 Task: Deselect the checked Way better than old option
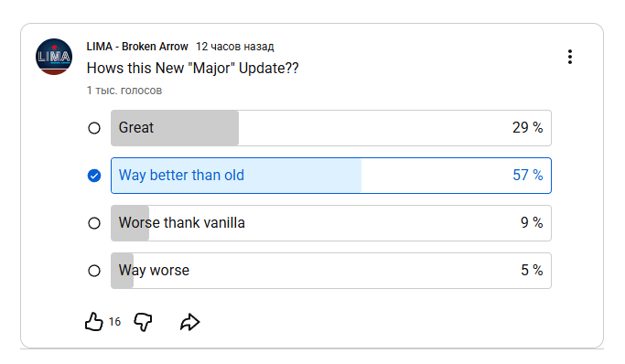click(94, 176)
